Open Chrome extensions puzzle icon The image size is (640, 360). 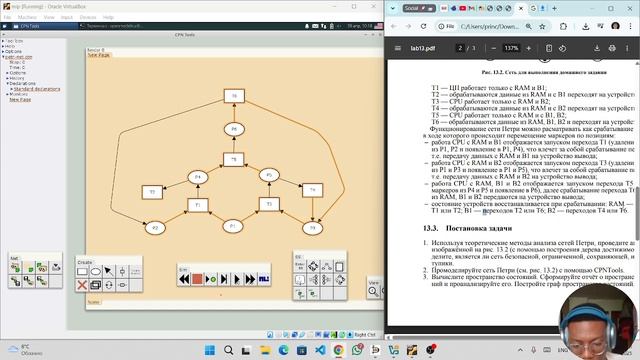coord(563,26)
